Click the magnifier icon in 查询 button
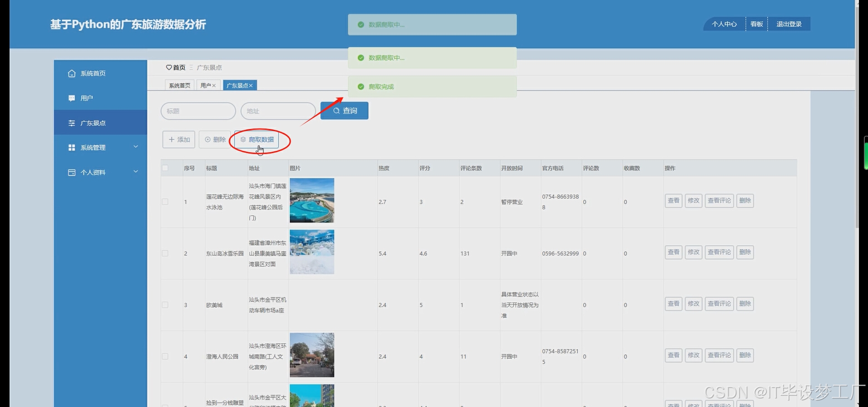The width and height of the screenshot is (868, 407). click(x=337, y=111)
